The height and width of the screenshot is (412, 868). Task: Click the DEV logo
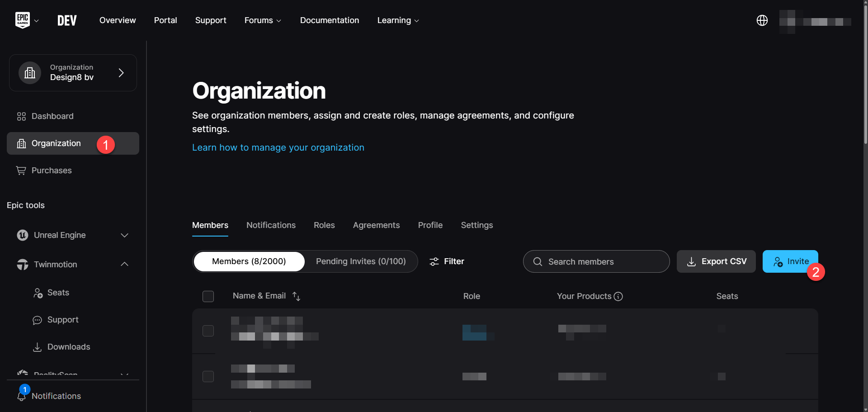[x=67, y=20]
